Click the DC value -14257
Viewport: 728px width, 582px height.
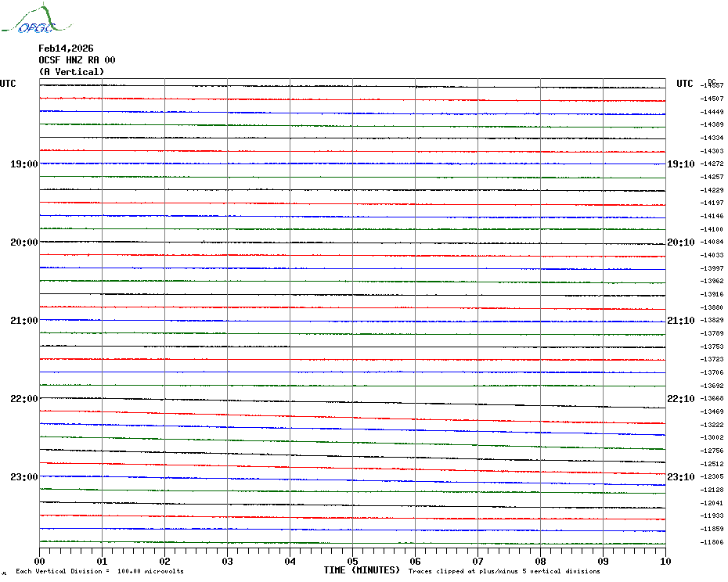pos(712,177)
